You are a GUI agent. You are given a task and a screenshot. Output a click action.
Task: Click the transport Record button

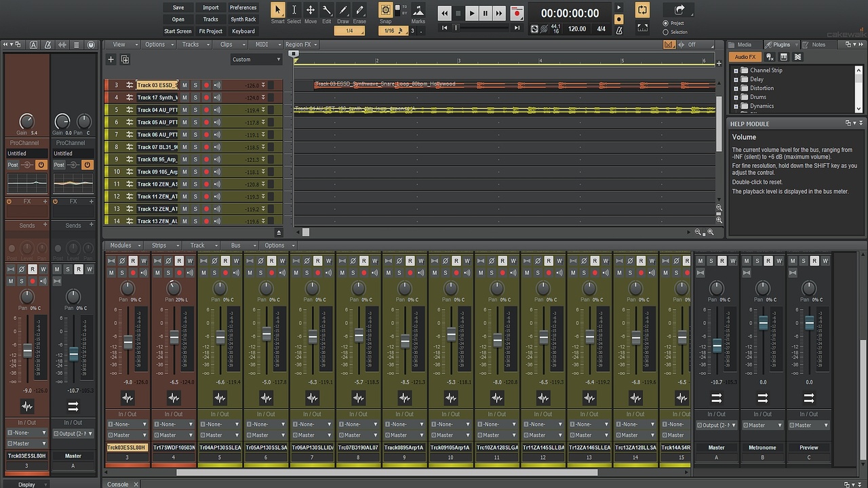517,13
